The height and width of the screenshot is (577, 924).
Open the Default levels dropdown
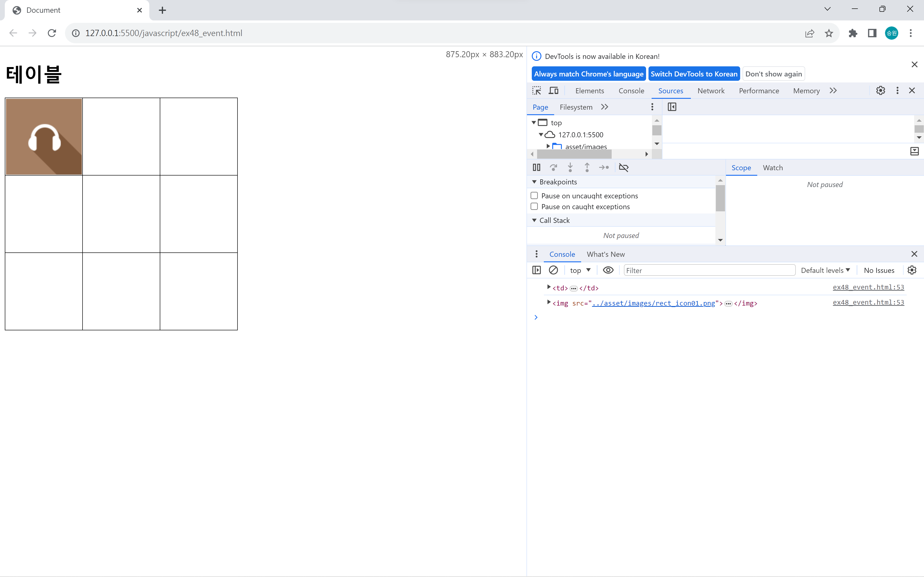click(x=825, y=270)
